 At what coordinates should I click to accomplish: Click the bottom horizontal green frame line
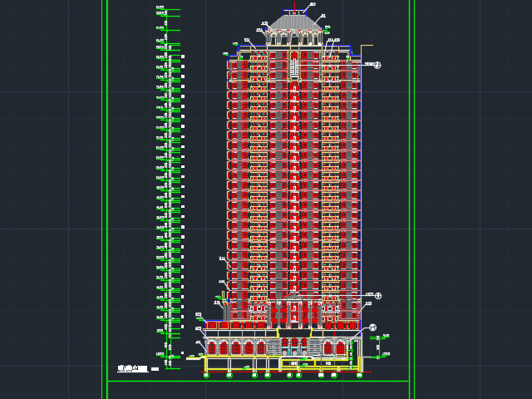(258, 382)
